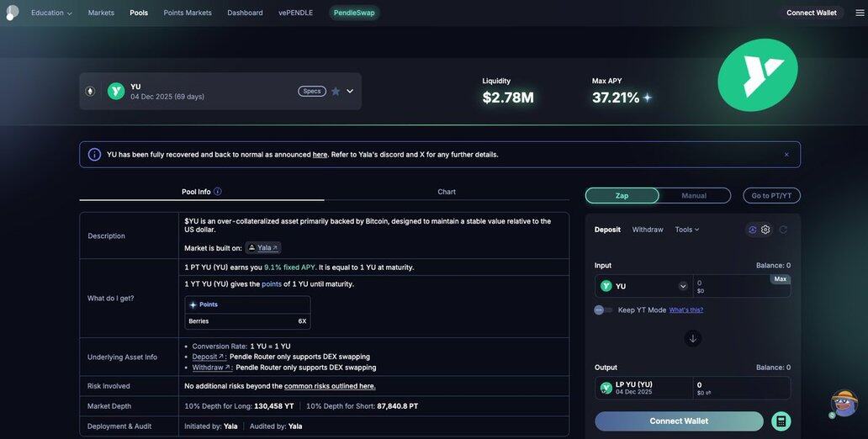Expand the YU market selector chevron
This screenshot has width=868, height=439.
350,92
